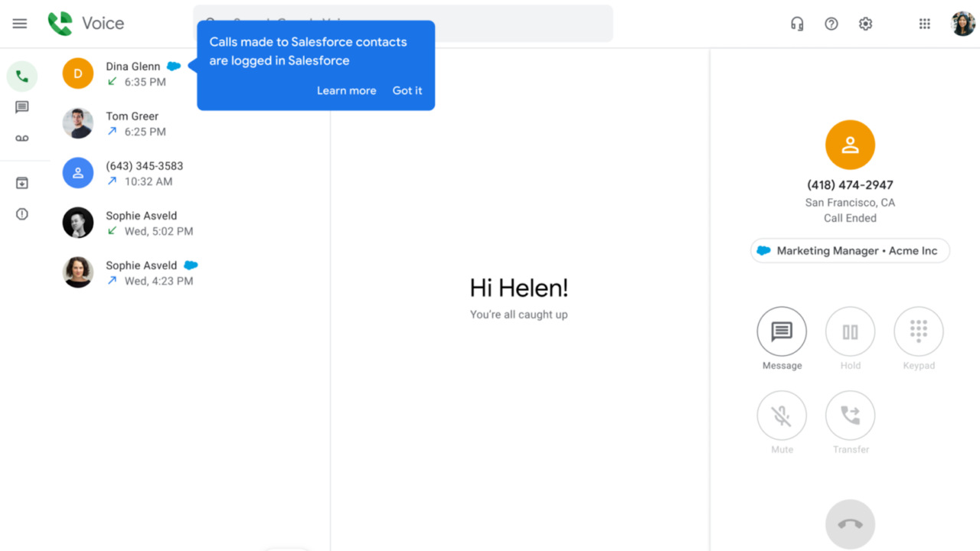Click Sophie Asveld's avatar on the Wed 5:02 PM call

pos(78,223)
